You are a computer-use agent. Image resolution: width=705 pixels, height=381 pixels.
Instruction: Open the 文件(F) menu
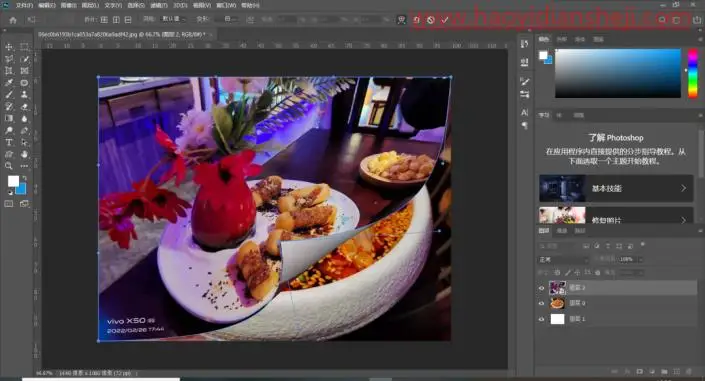tap(24, 5)
